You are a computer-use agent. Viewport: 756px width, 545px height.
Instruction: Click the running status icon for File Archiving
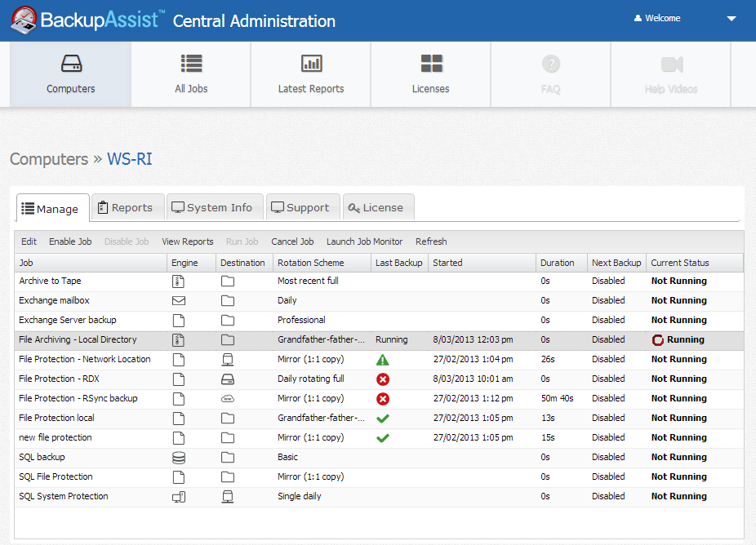658,340
